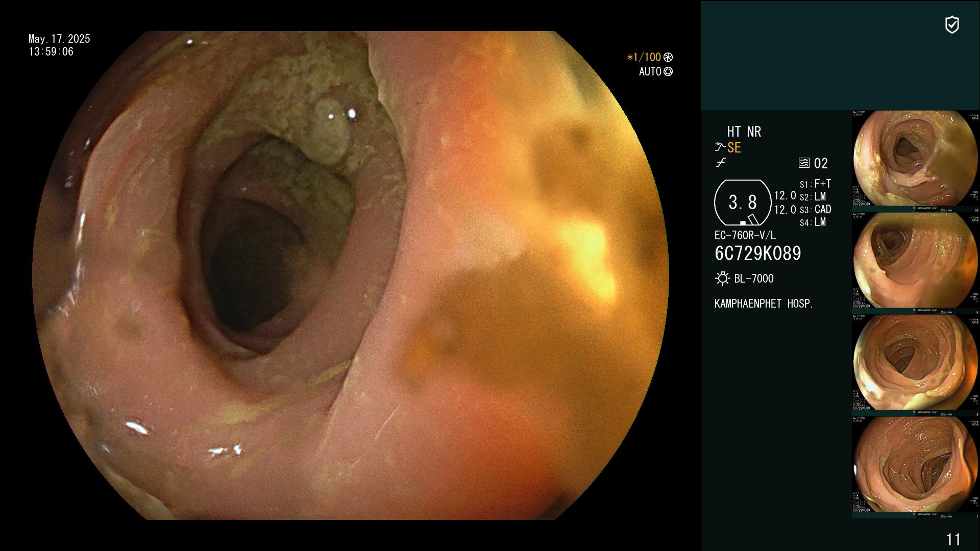This screenshot has width=980, height=551.
Task: Select the AUTO iris mode label
Action: click(650, 71)
